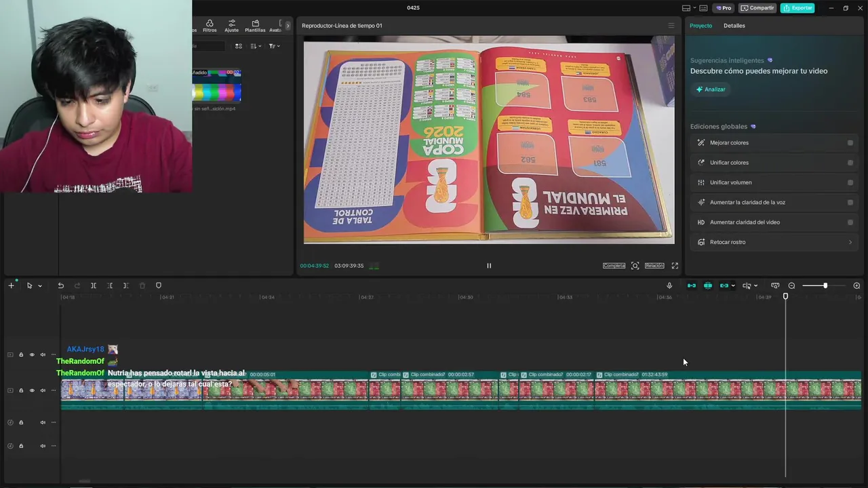Viewport: 868px width, 488px height.
Task: Enable Aumentar claridad del video checkbox
Action: click(x=850, y=222)
